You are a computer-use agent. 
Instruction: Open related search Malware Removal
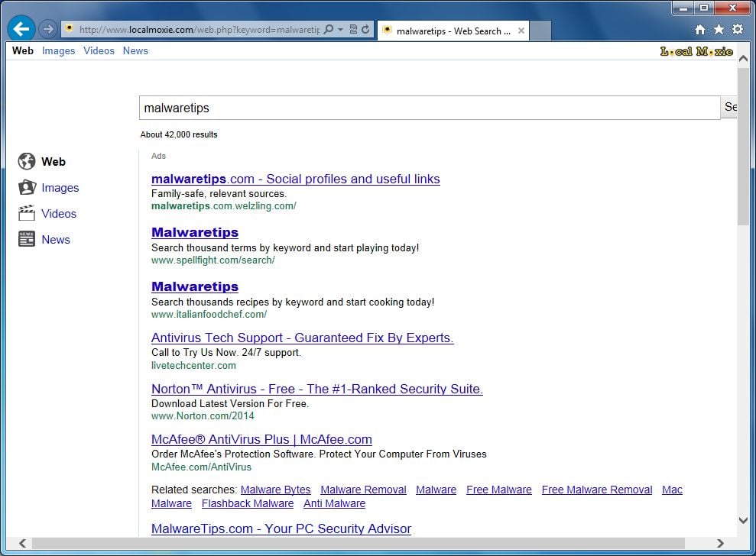point(364,490)
